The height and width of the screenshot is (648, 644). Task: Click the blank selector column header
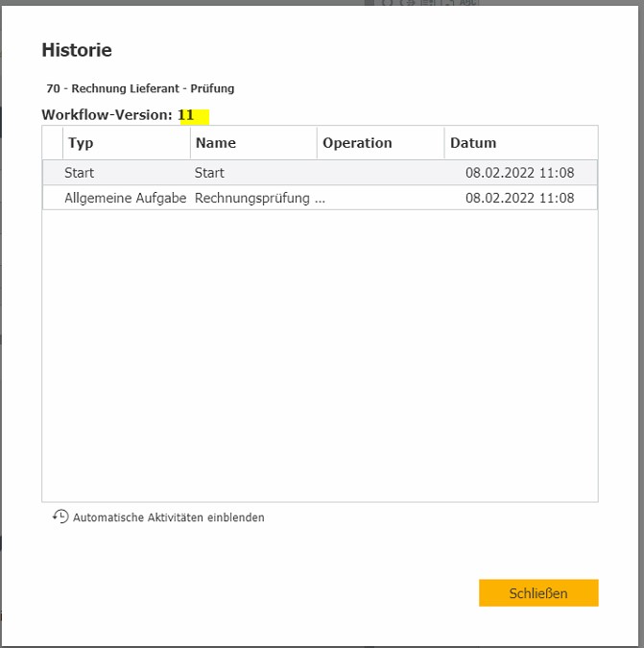53,143
